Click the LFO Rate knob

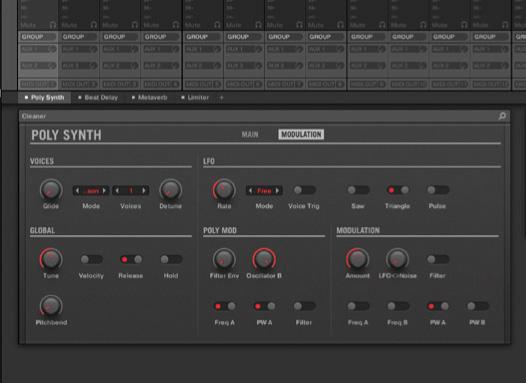point(224,190)
